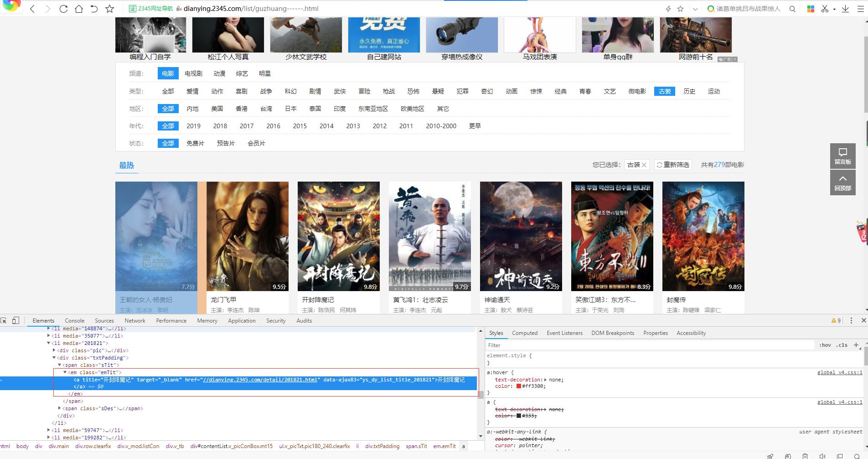Select 电视剧 channel filter

coord(193,73)
